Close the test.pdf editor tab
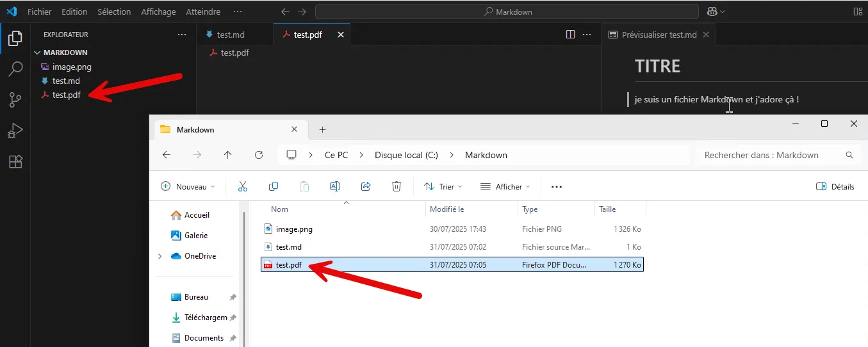The width and height of the screenshot is (868, 347). [x=341, y=35]
